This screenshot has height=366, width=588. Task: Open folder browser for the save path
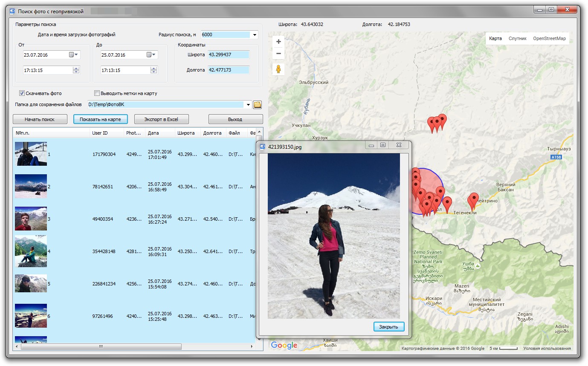pos(257,104)
